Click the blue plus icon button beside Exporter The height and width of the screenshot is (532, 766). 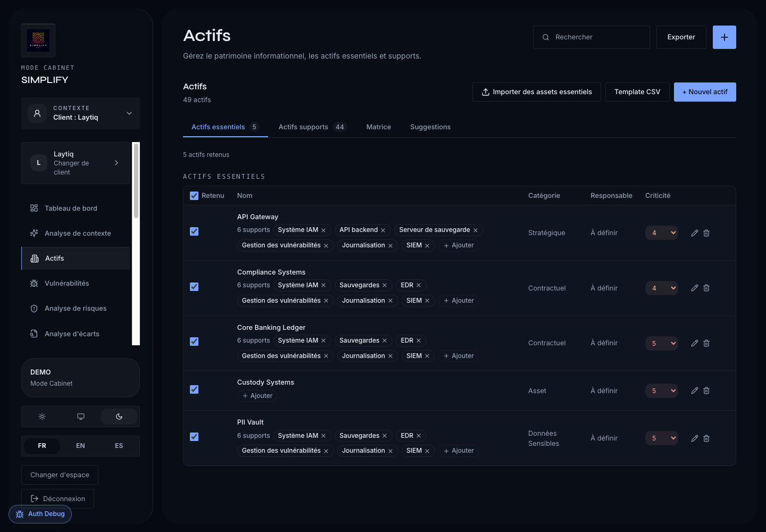(x=725, y=37)
